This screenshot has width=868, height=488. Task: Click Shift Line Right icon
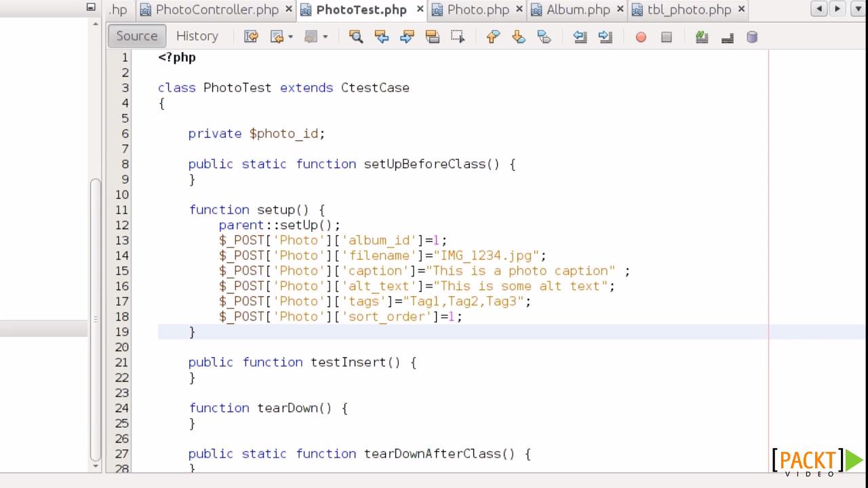(x=606, y=37)
